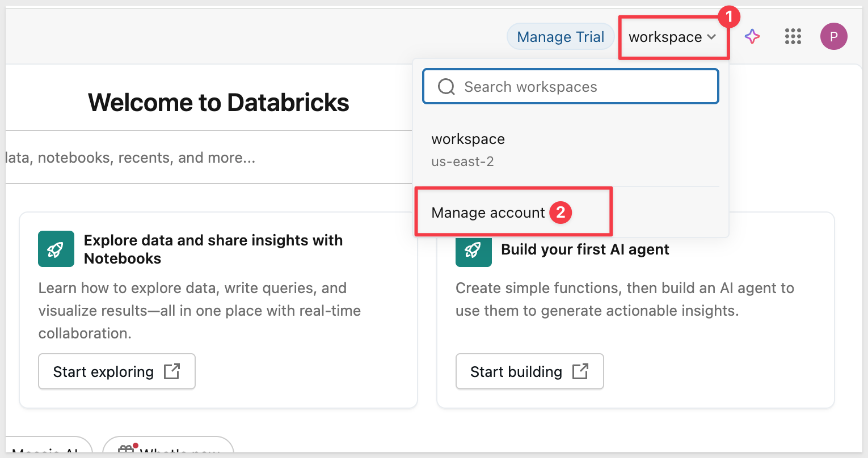This screenshot has height=458, width=868.
Task: Choose Manage account from workspace menu
Action: point(488,213)
